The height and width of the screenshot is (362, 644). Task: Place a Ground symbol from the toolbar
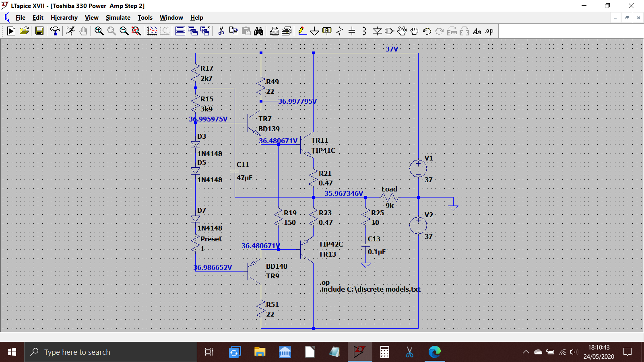click(315, 31)
